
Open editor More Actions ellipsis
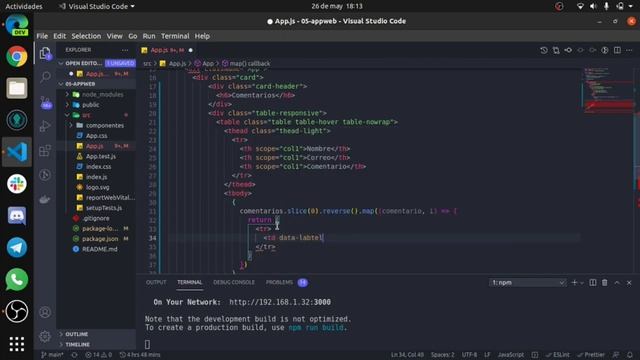[x=629, y=50]
